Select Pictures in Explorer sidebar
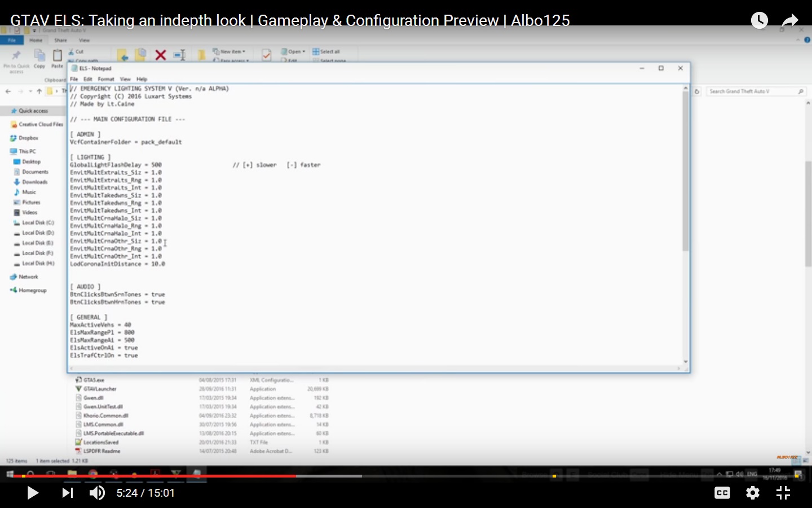Screen dimensions: 812x508 [x=28, y=202]
